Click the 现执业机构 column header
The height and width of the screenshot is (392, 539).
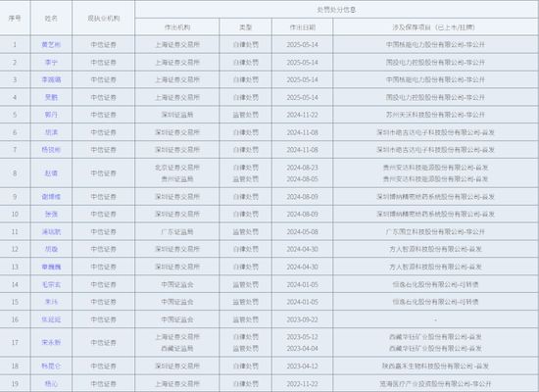pyautogui.click(x=104, y=18)
